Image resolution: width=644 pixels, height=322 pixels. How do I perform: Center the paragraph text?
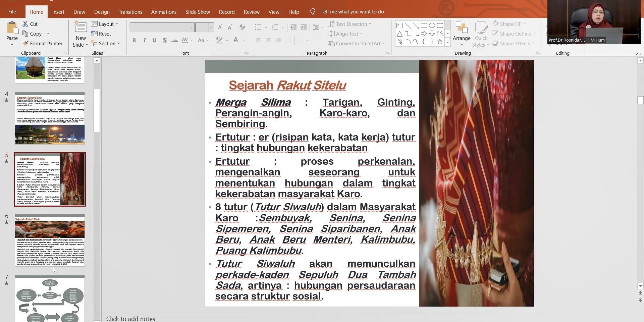[x=268, y=40]
